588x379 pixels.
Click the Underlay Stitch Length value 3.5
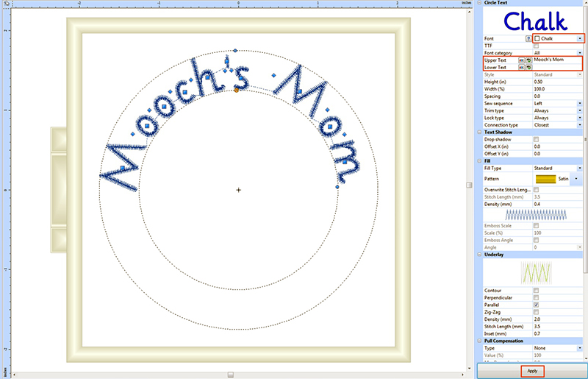coord(557,327)
